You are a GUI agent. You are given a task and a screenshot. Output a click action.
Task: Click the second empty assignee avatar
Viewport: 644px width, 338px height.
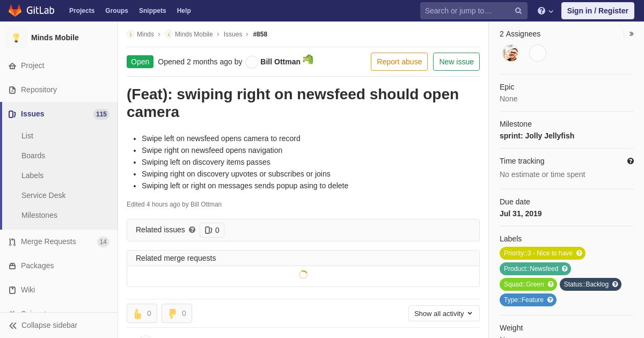point(538,53)
